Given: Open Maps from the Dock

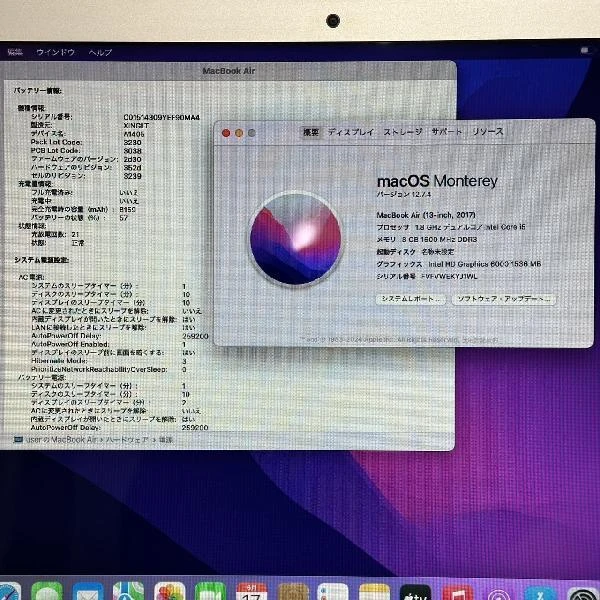Looking at the screenshot, I should tap(129, 591).
